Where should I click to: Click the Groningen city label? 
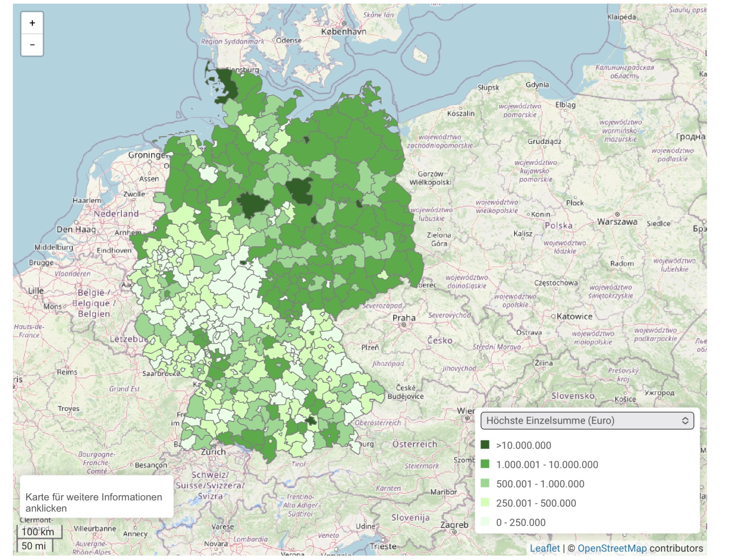point(150,155)
